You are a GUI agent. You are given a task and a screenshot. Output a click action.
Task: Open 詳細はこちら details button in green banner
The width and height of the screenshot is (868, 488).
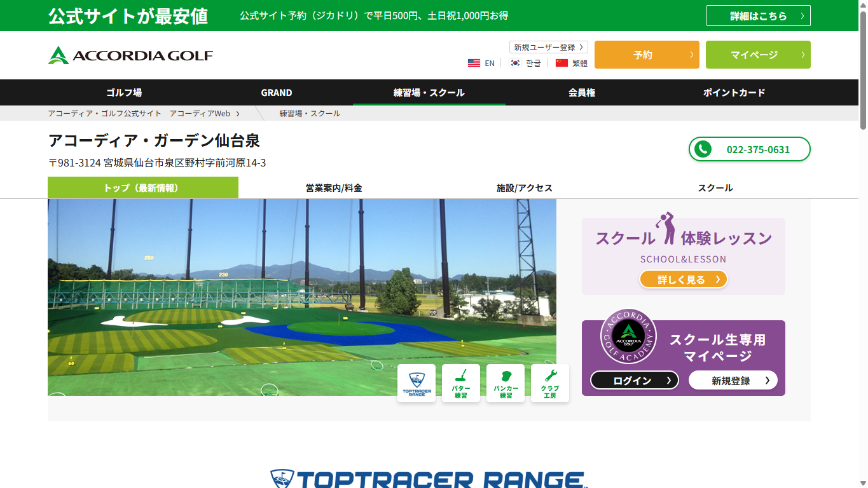(x=759, y=16)
